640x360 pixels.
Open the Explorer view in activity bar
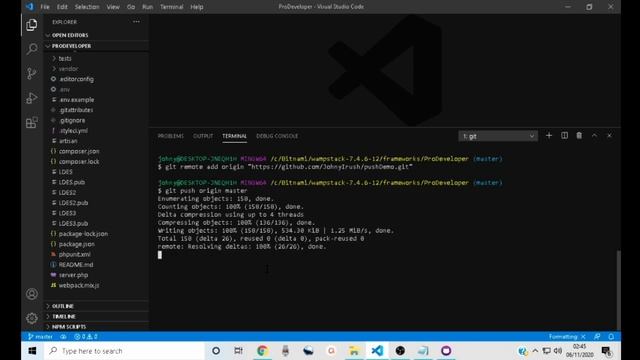(x=31, y=25)
